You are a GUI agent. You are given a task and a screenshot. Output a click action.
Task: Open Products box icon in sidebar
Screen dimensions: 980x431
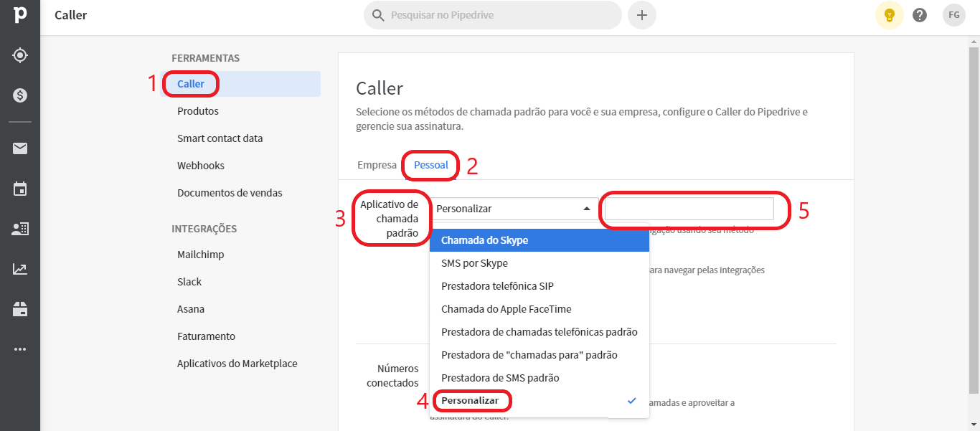pyautogui.click(x=20, y=309)
